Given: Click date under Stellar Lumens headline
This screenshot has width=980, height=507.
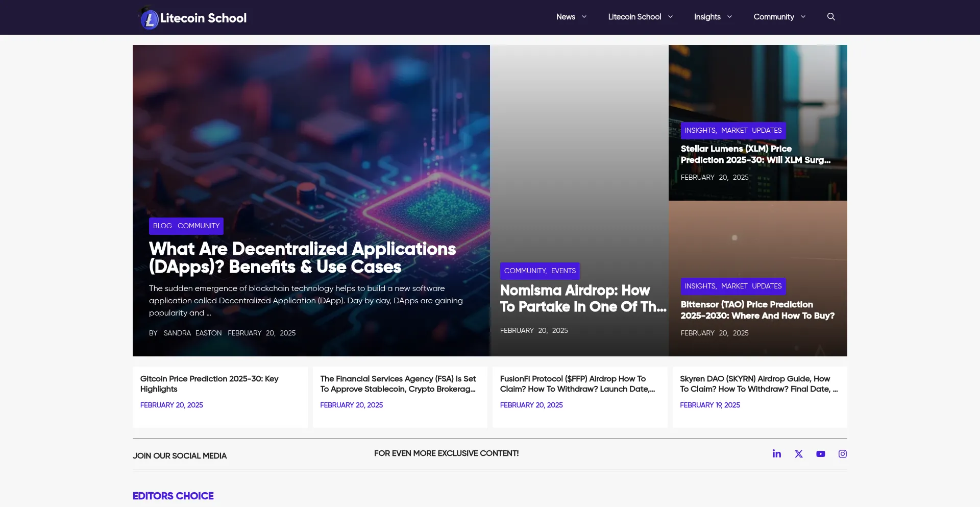Looking at the screenshot, I should [x=715, y=177].
